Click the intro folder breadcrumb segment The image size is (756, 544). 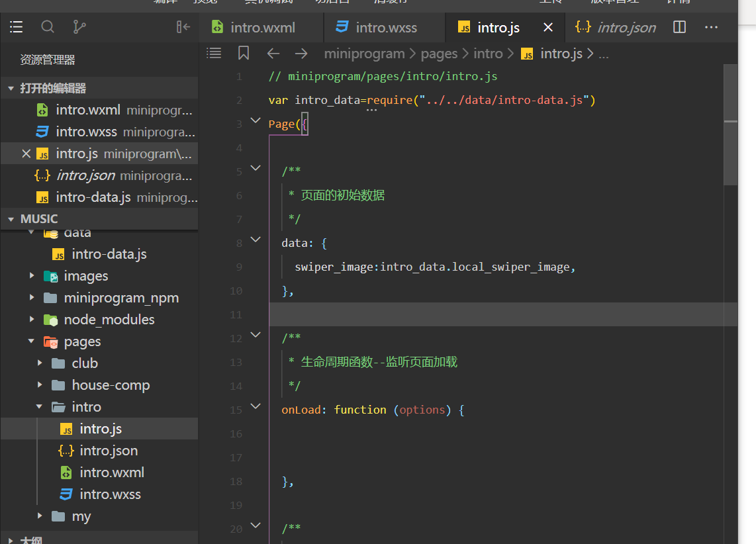(488, 54)
